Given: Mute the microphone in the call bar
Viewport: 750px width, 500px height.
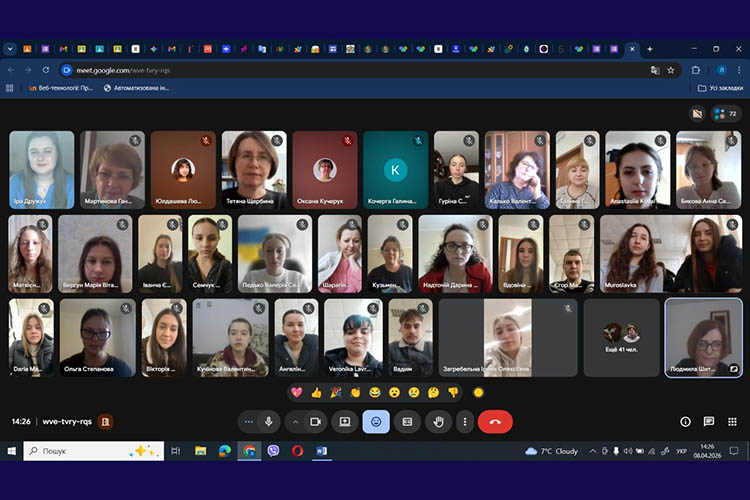Looking at the screenshot, I should pos(269,422).
